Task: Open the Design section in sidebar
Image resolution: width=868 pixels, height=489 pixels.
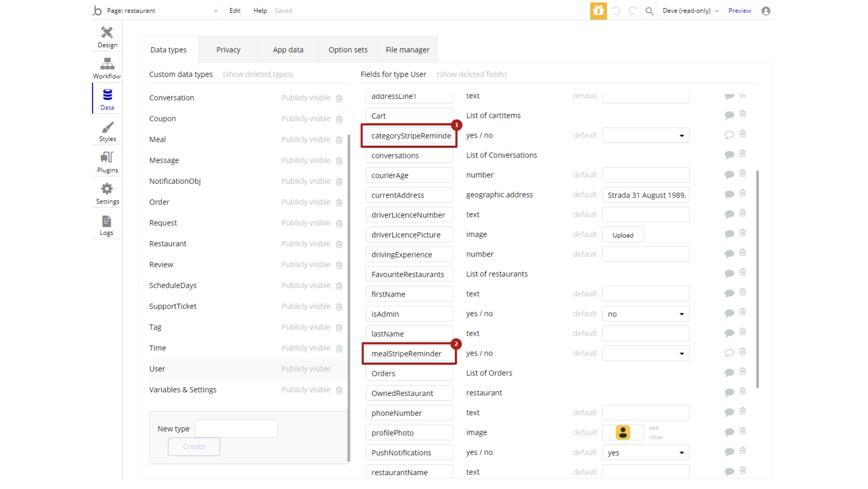Action: 107,37
